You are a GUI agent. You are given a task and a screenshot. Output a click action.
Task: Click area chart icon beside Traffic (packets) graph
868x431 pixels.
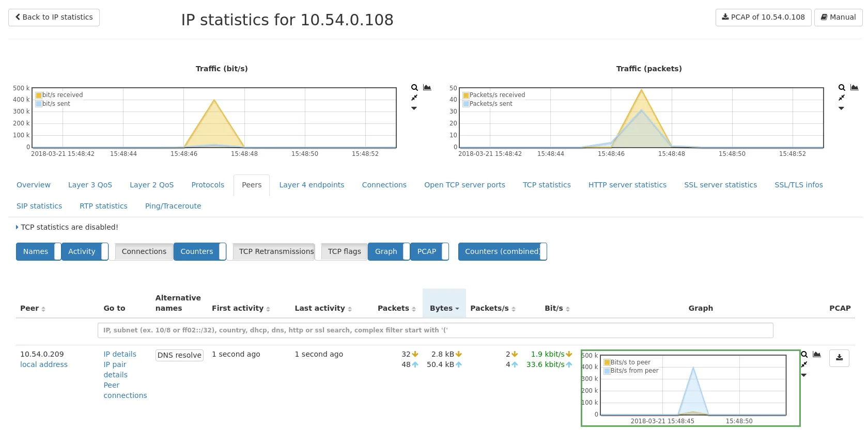[x=855, y=88]
